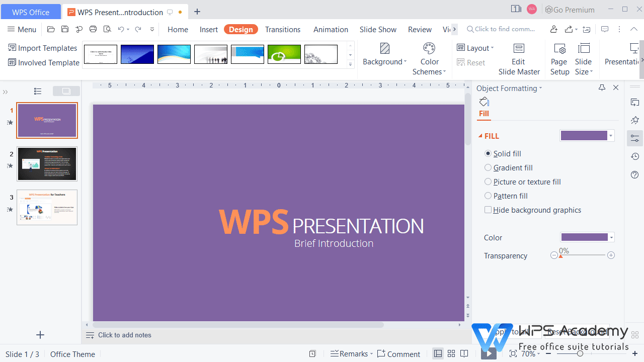Select Picture or texture fill option
This screenshot has width=644, height=362.
point(522,182)
